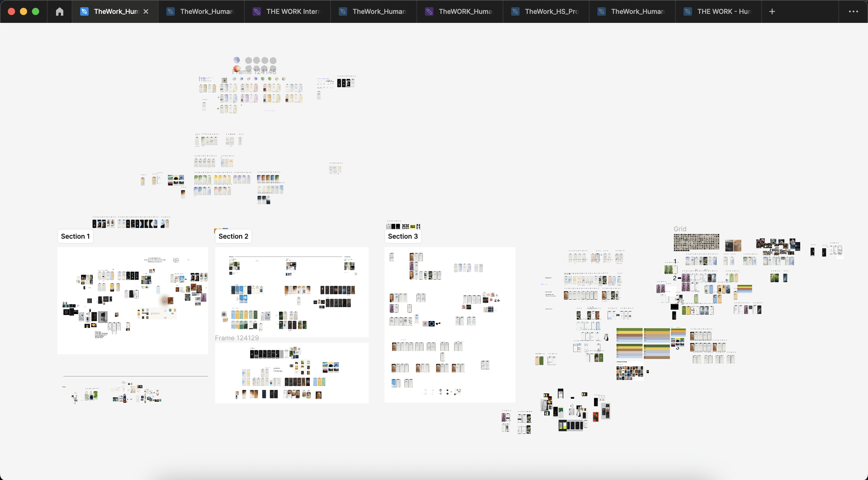The width and height of the screenshot is (868, 480).
Task: Click the Grid frame title on the right
Action: point(680,229)
